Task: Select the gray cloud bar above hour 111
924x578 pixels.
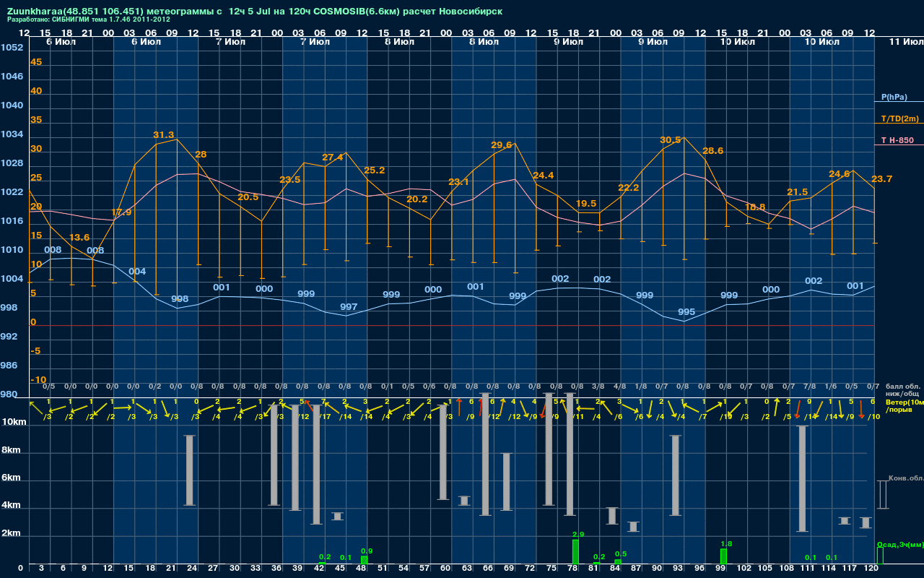Action: point(802,478)
